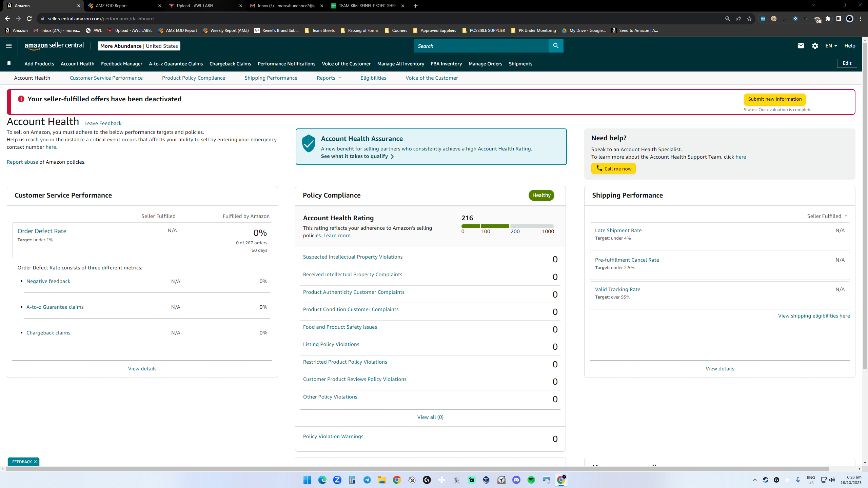
Task: Open the Customer Service Performance tab
Action: tap(106, 78)
